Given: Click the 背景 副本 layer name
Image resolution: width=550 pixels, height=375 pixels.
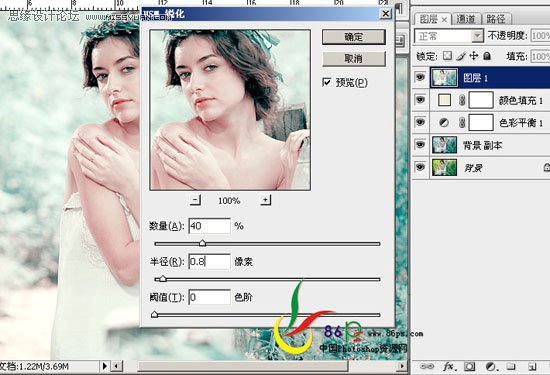Looking at the screenshot, I should pyautogui.click(x=482, y=145).
